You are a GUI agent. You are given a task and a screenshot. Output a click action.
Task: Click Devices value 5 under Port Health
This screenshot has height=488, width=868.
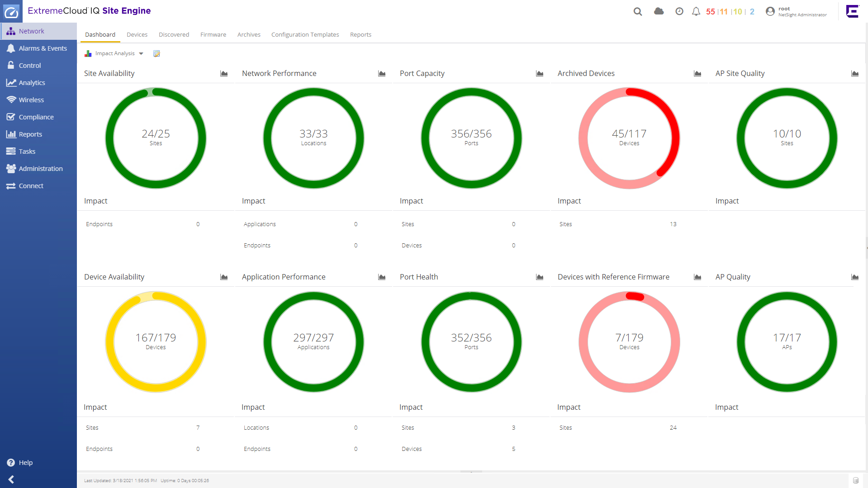click(x=513, y=449)
